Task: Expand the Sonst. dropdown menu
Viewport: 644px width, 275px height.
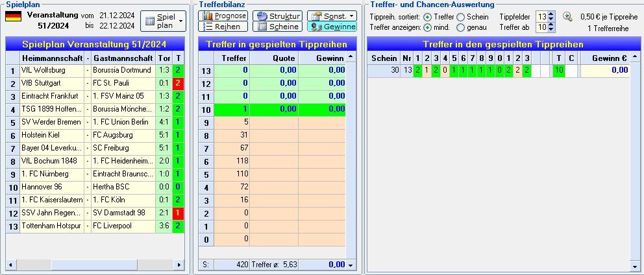Action: pos(332,16)
